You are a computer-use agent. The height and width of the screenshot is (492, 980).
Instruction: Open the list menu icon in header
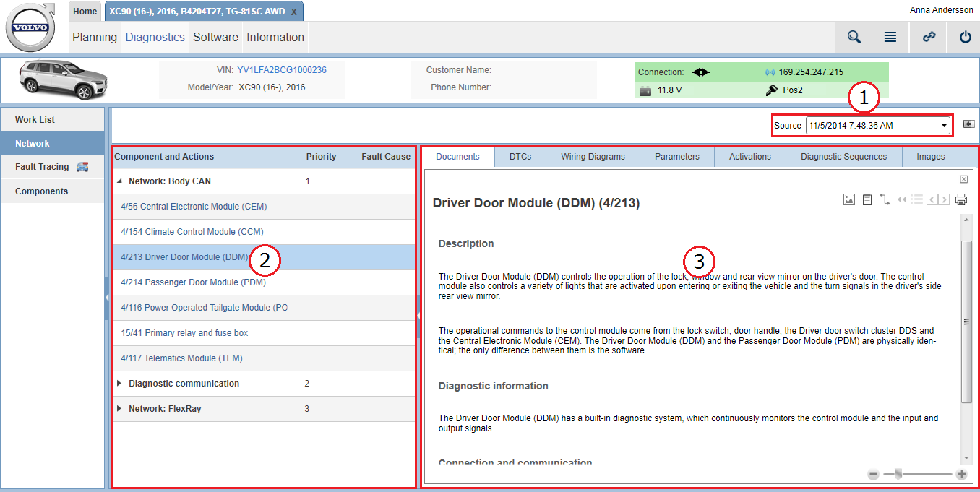890,38
